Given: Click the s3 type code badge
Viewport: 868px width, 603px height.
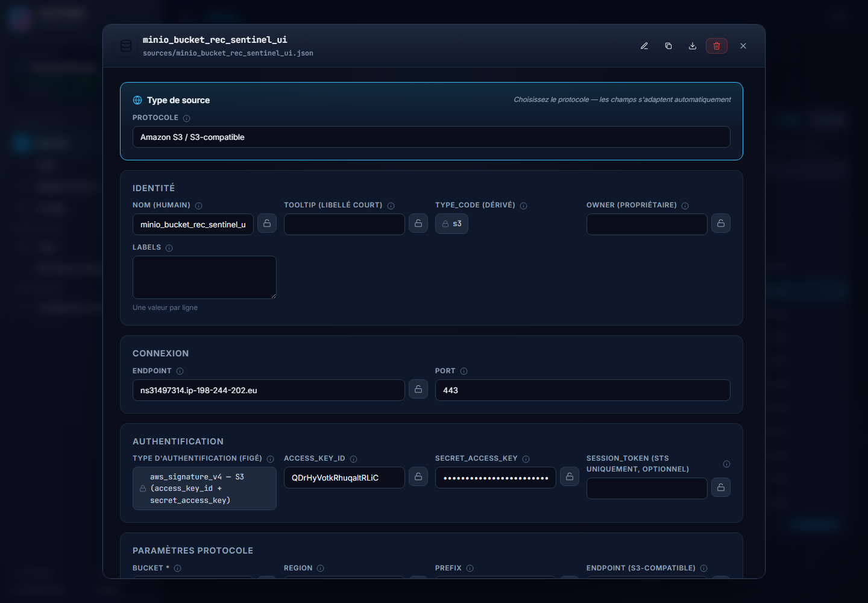Looking at the screenshot, I should (451, 224).
